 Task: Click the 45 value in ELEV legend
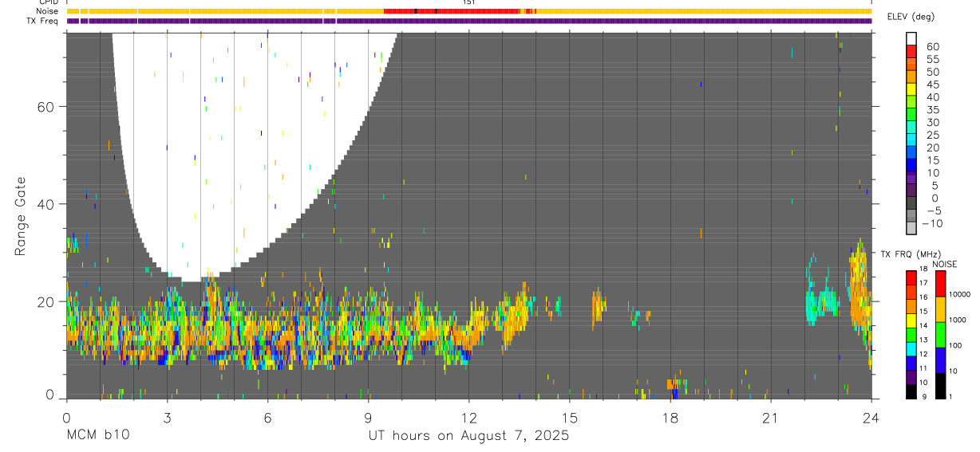(931, 85)
